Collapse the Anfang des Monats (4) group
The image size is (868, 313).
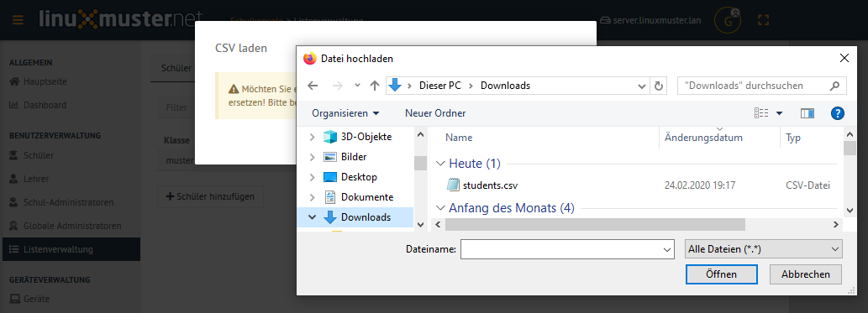[x=440, y=208]
